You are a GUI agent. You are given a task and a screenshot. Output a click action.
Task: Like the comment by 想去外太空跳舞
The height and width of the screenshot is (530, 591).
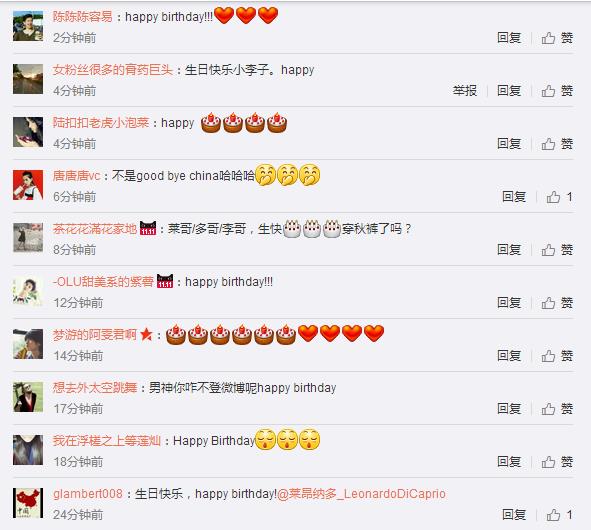[557, 409]
